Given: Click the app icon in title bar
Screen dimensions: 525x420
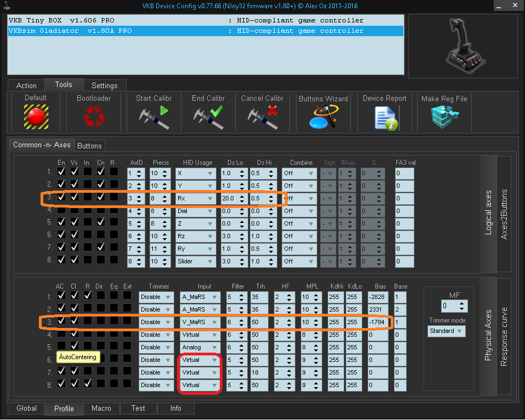Looking at the screenshot, I should (7, 5).
